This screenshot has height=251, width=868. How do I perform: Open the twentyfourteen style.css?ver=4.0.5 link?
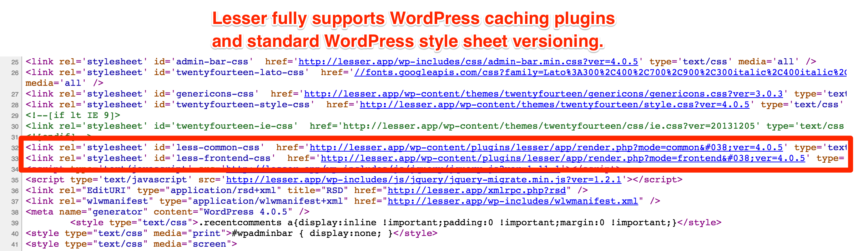(x=555, y=105)
